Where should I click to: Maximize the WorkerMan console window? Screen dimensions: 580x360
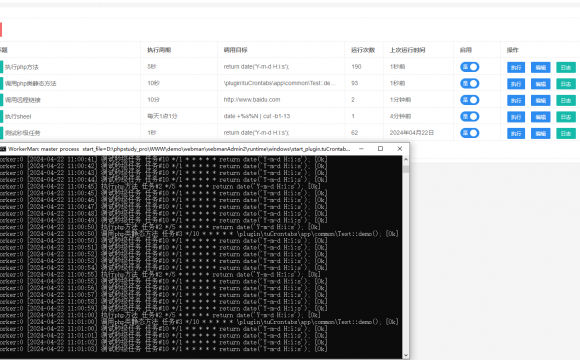point(380,148)
